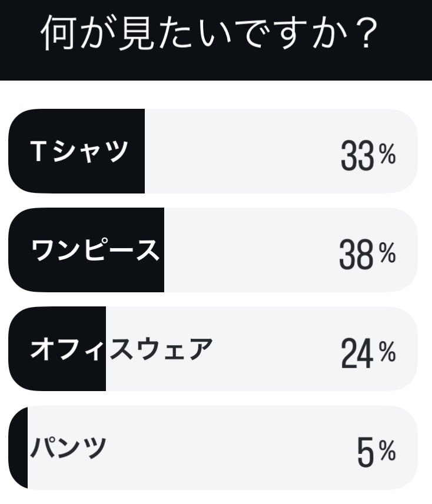
Task: Click the light unfilled area of ワンピース bar
Action: point(251,250)
